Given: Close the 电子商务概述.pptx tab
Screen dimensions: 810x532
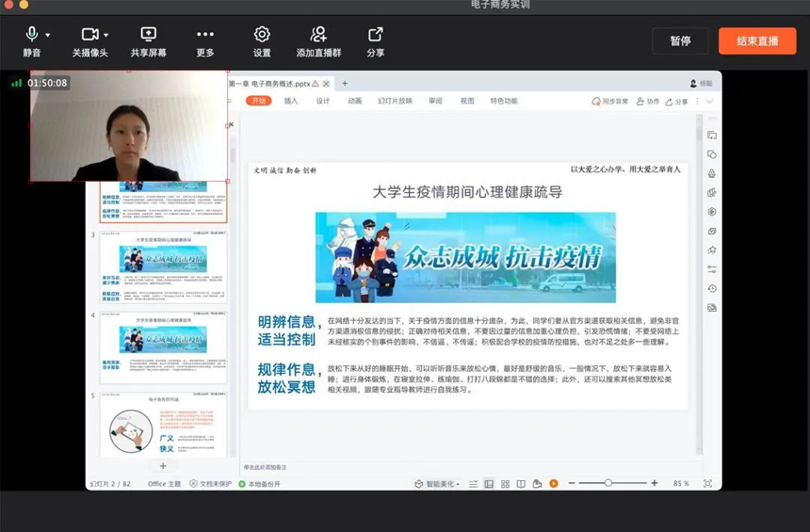Looking at the screenshot, I should tap(326, 84).
